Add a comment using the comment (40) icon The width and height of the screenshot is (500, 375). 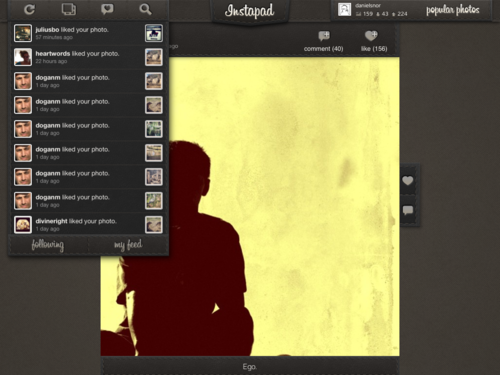click(x=323, y=41)
